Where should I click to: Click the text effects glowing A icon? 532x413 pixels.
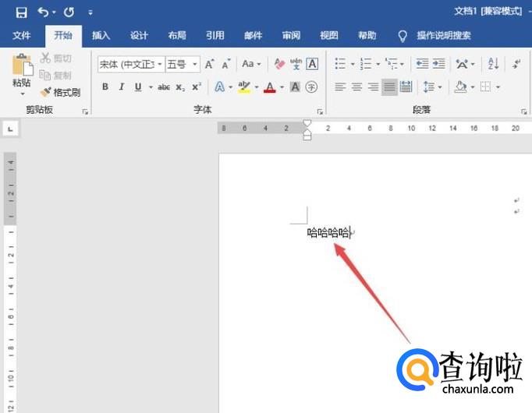click(x=220, y=87)
